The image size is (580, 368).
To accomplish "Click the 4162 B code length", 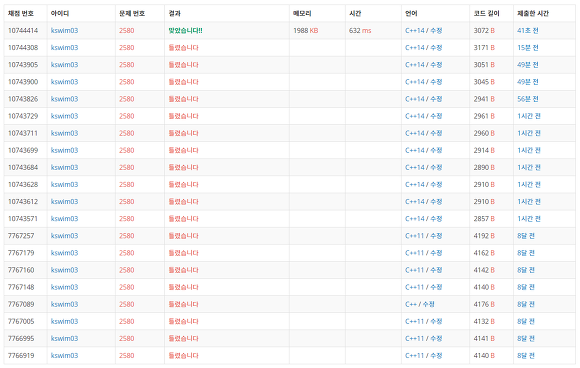I will 484,253.
